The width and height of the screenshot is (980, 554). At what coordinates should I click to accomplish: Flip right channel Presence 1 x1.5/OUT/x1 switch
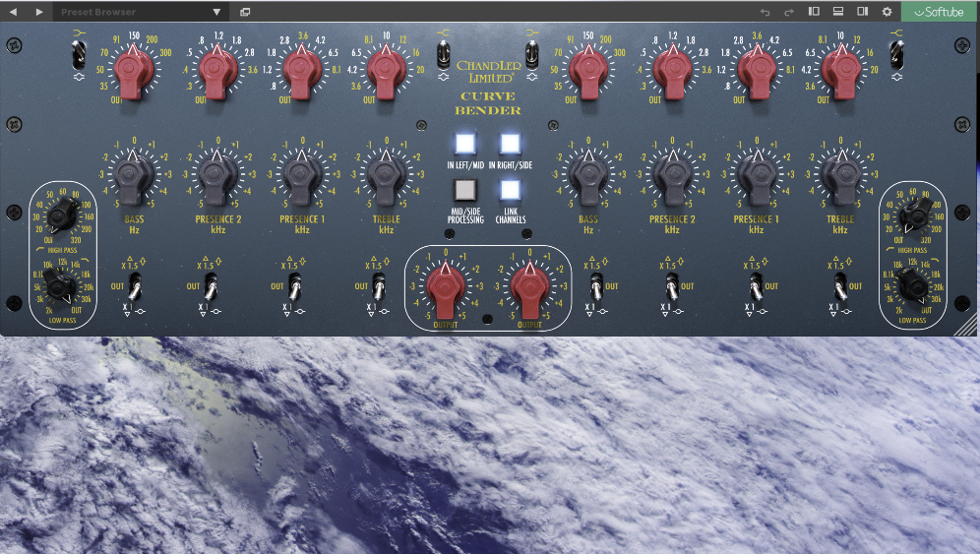click(757, 287)
